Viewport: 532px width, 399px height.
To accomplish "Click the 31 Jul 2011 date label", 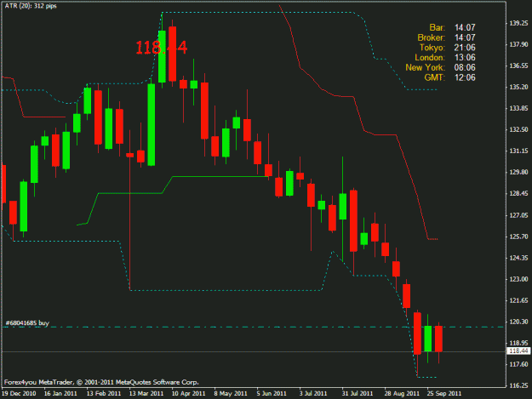I will pyautogui.click(x=358, y=394).
